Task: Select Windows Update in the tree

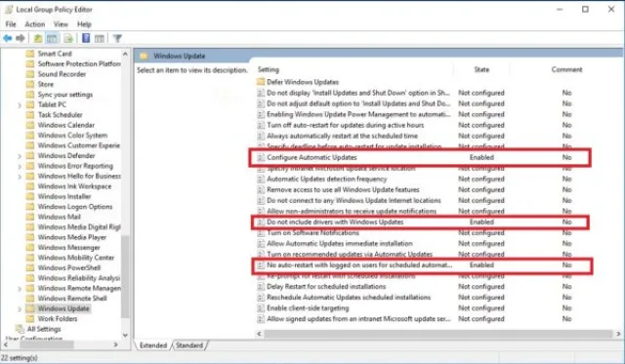Action: (x=63, y=308)
